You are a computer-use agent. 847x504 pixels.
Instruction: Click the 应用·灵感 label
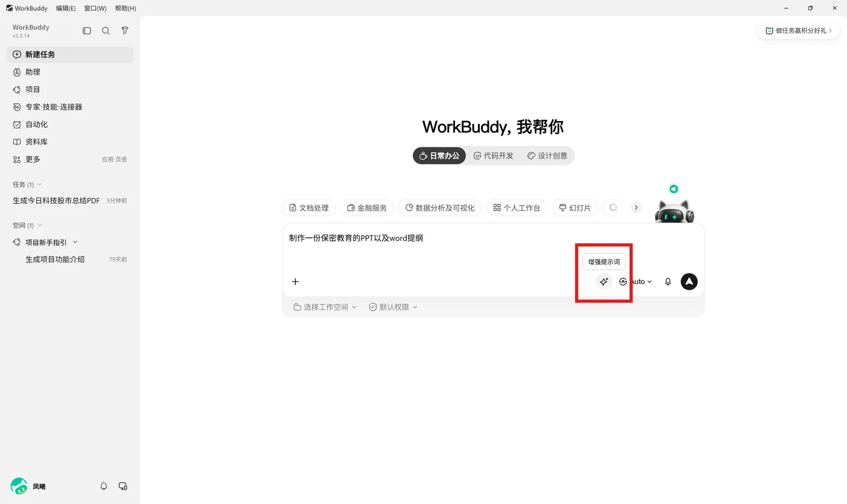click(114, 160)
